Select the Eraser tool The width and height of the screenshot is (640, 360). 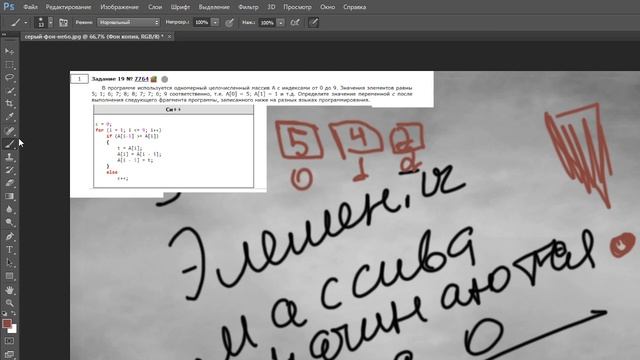coord(9,183)
